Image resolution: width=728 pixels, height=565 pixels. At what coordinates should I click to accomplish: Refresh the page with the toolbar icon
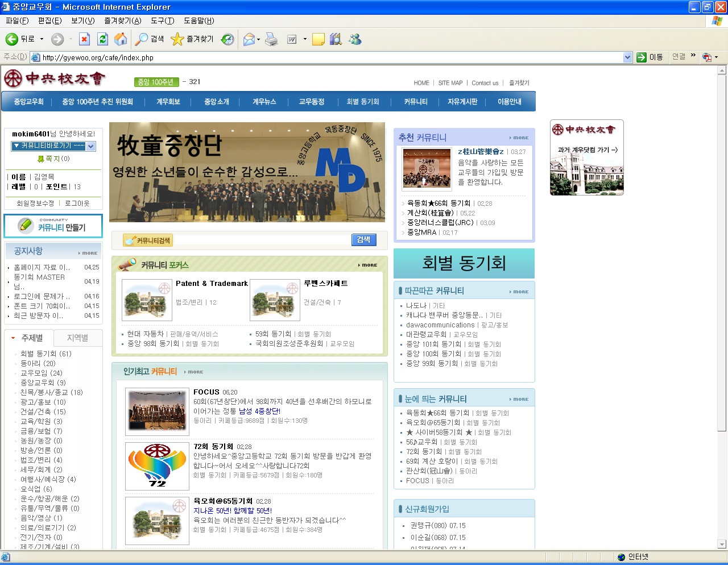pos(102,39)
